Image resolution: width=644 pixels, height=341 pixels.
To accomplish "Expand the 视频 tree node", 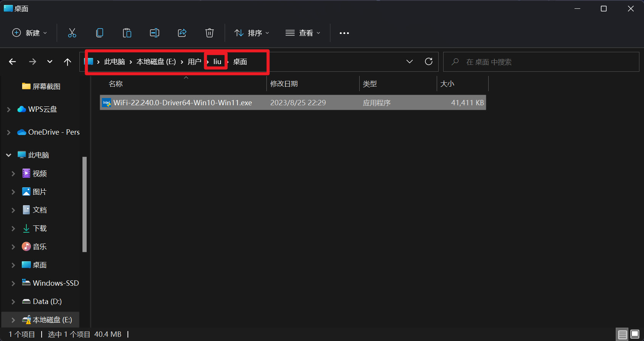I will click(x=13, y=174).
